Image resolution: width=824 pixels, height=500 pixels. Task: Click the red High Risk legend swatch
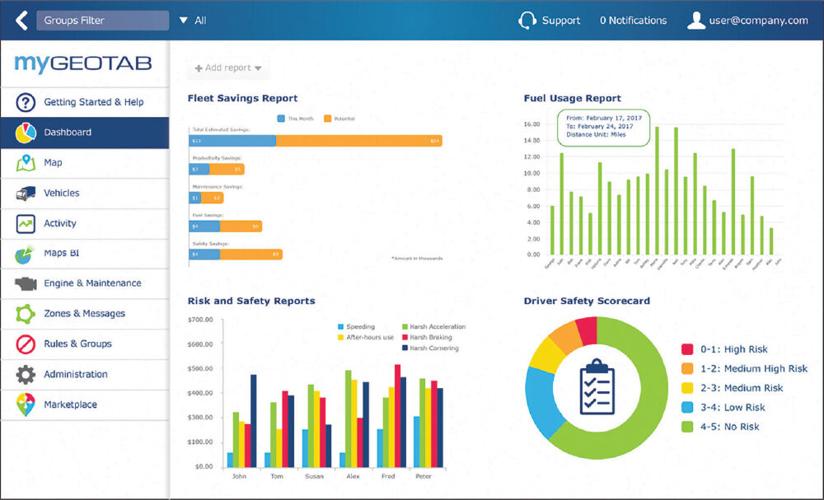pos(687,349)
